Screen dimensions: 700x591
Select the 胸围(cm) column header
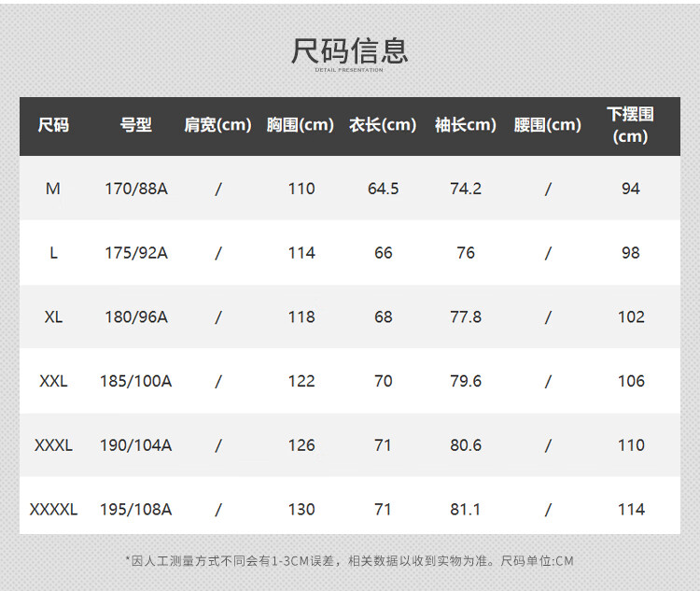click(301, 125)
